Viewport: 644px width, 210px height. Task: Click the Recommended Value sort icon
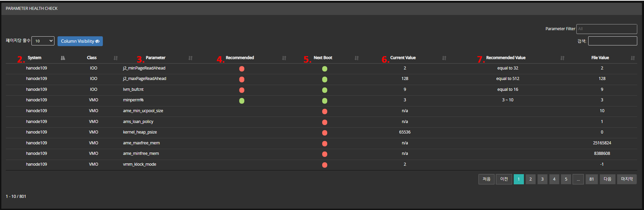[562, 58]
